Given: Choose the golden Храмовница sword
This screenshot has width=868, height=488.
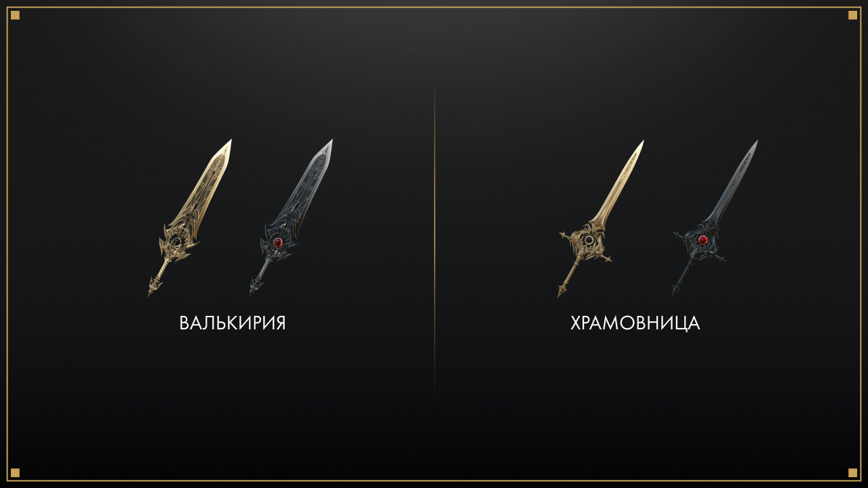Looking at the screenshot, I should pos(600,219).
